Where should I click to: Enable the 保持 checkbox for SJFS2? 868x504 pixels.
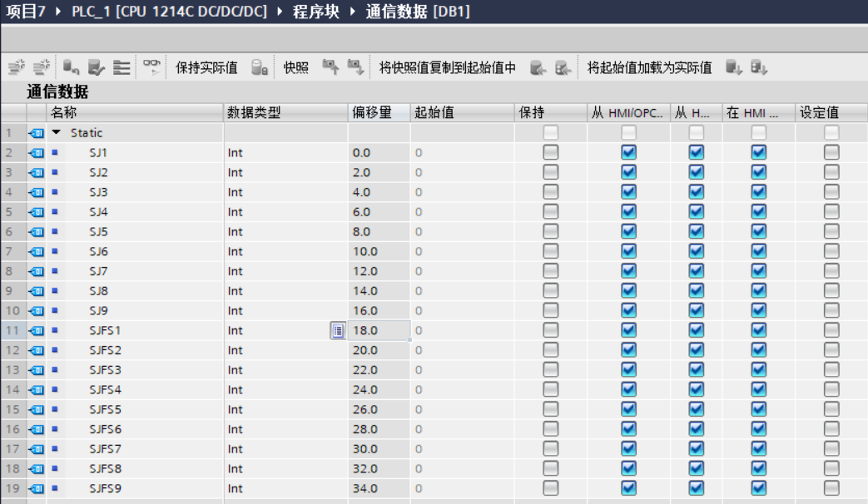tap(550, 349)
